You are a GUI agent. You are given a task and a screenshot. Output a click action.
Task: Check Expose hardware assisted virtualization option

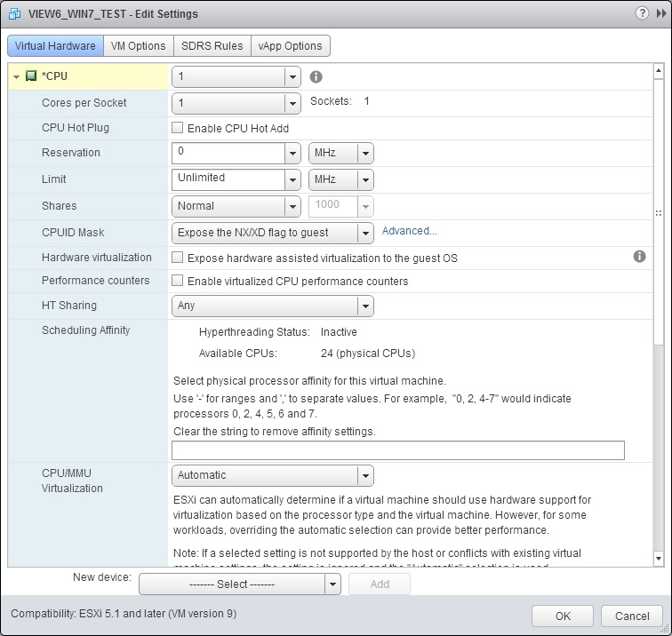pyautogui.click(x=177, y=258)
